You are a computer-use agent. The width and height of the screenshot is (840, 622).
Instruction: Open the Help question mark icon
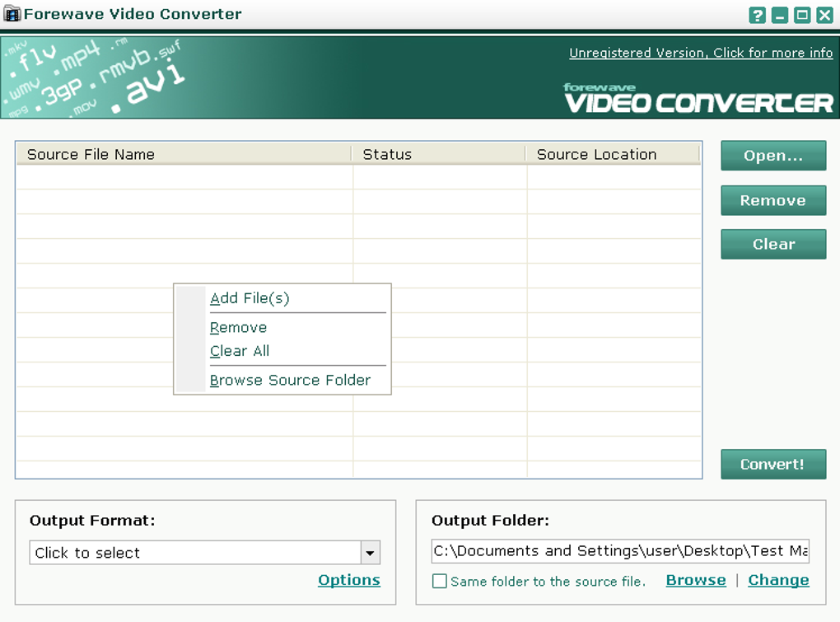757,15
